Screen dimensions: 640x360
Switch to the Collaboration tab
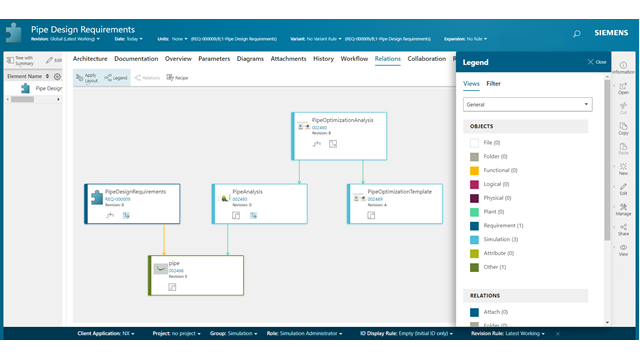427,59
